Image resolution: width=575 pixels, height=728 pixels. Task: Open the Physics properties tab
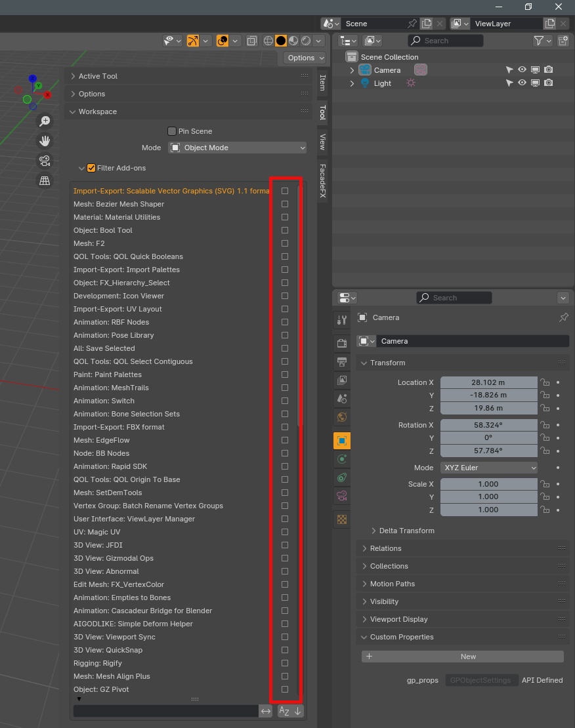click(342, 459)
